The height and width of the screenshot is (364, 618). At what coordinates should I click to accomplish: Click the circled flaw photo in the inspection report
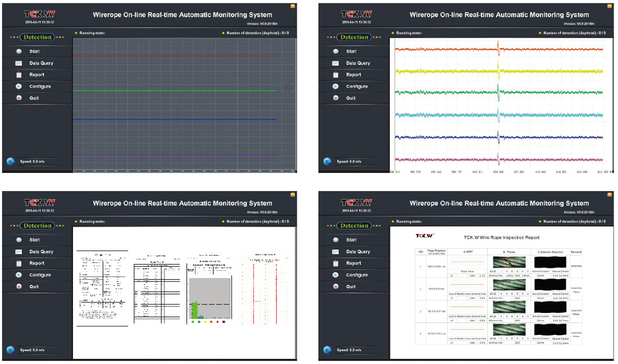click(508, 261)
